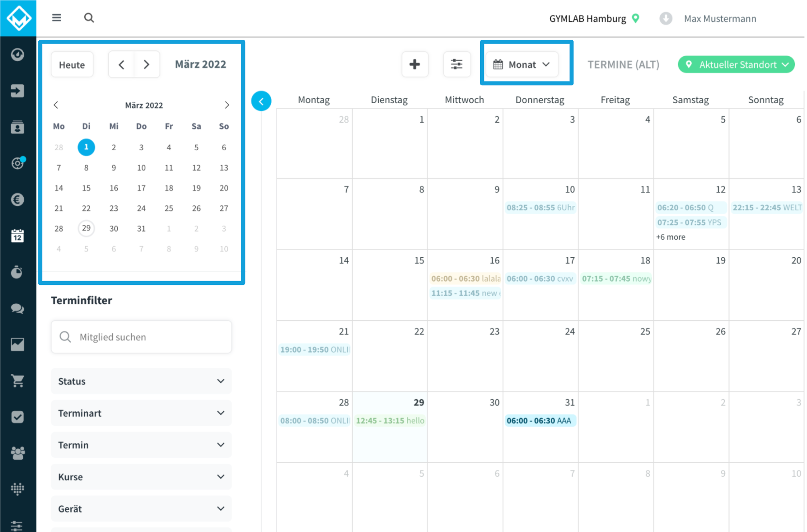This screenshot has height=532, width=807.
Task: Open the calendar icon in sidebar
Action: coord(17,236)
